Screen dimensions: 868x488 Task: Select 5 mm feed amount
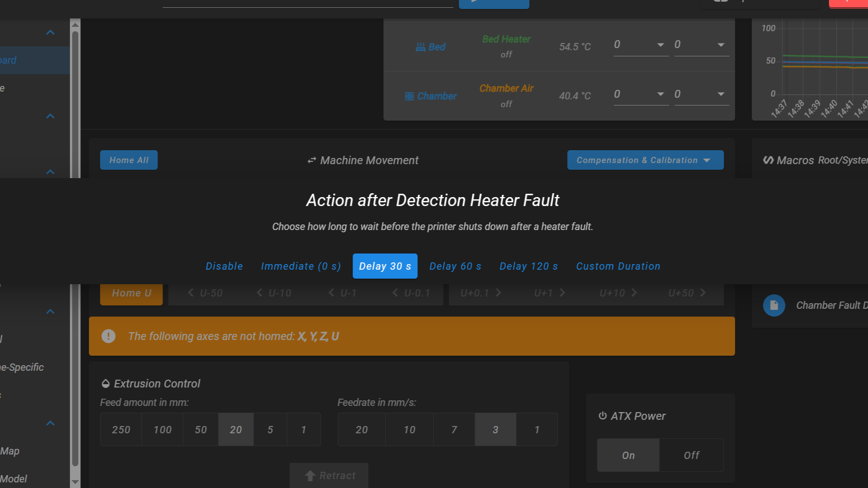[x=271, y=429]
